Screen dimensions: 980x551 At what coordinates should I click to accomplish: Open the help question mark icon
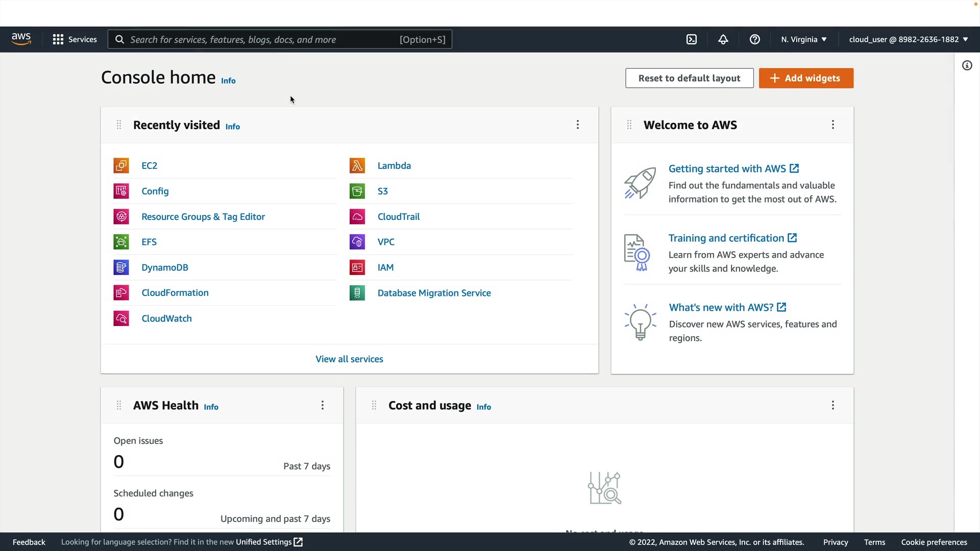pyautogui.click(x=754, y=39)
